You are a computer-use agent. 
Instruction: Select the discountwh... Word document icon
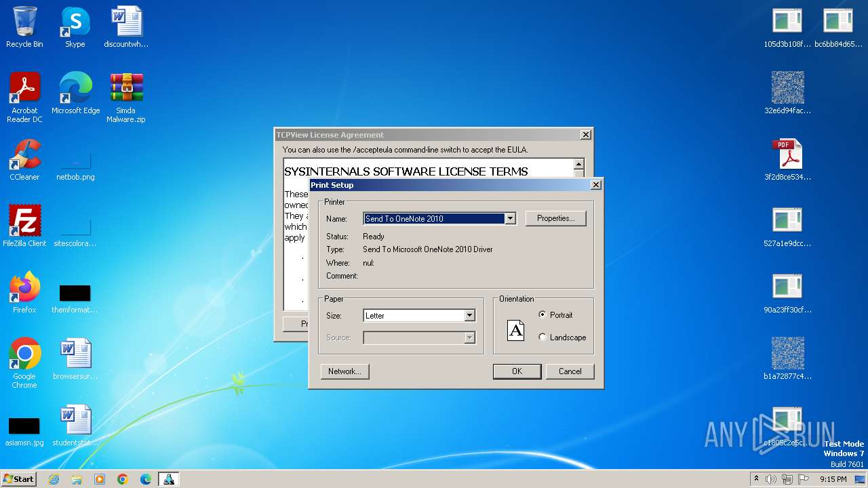tap(126, 28)
